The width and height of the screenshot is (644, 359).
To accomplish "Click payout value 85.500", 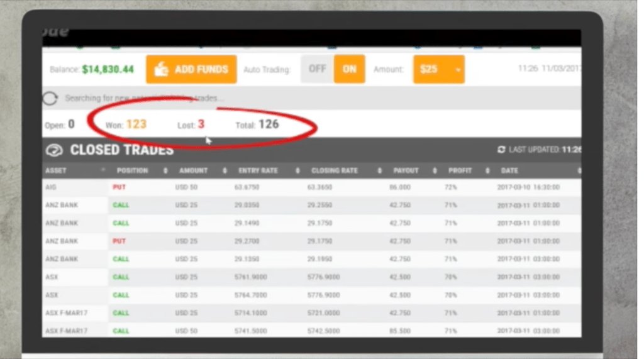I will 400,331.
